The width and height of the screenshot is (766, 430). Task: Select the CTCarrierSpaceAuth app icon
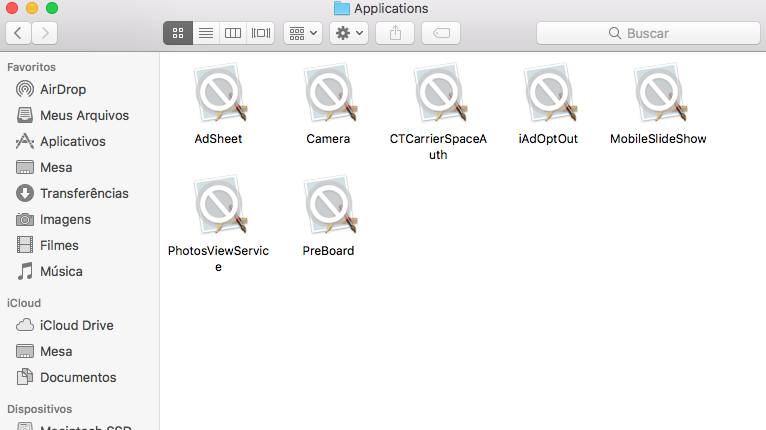tap(440, 93)
